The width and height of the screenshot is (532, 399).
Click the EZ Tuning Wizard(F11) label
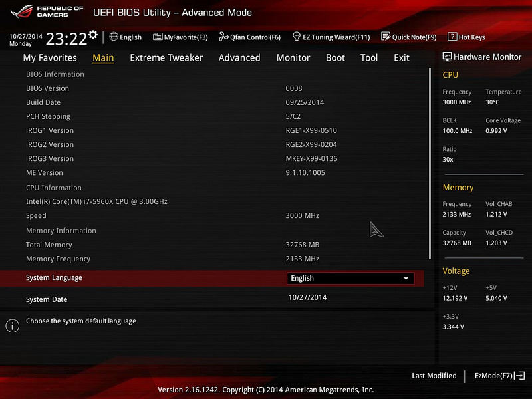(336, 37)
